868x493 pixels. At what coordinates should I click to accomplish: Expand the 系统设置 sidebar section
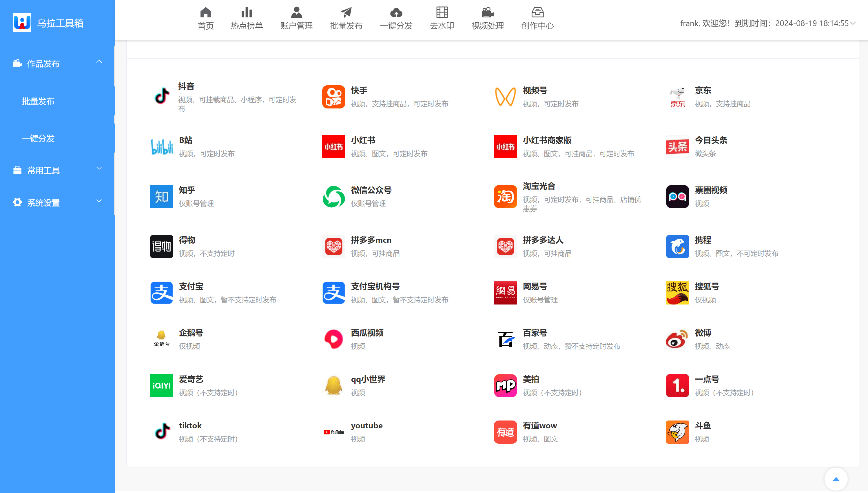click(57, 202)
